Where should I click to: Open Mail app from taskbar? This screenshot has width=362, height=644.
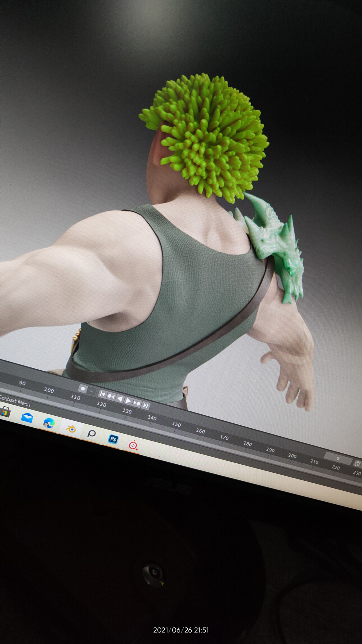pyautogui.click(x=27, y=418)
